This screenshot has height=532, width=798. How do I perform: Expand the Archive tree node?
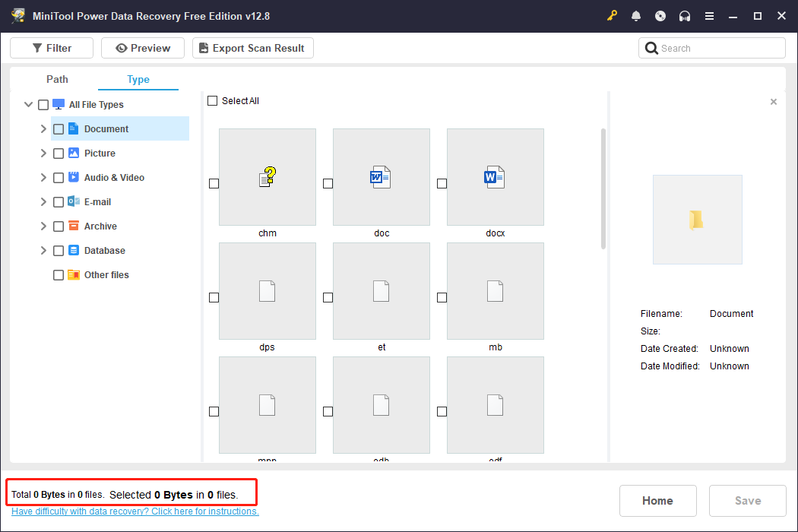(x=43, y=226)
